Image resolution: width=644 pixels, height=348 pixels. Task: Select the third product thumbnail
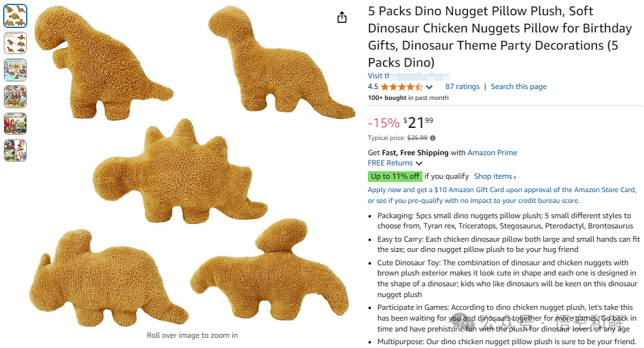(15, 70)
